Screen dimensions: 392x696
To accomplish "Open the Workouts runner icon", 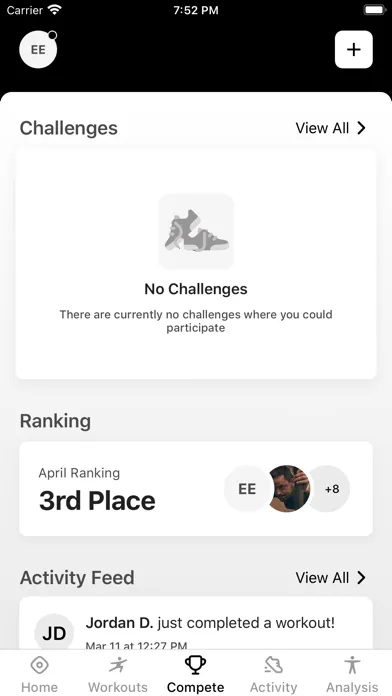I will click(118, 665).
